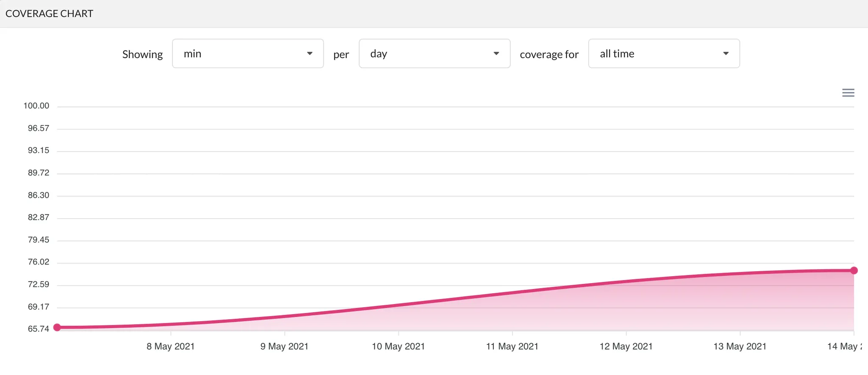Screen dimensions: 868x375
Task: Click the arrow in the min dropdown
Action: coord(310,54)
